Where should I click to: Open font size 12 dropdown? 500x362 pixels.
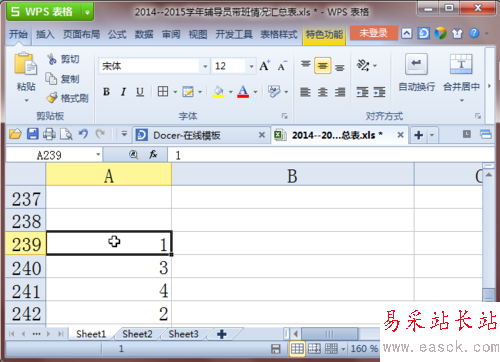coord(251,66)
